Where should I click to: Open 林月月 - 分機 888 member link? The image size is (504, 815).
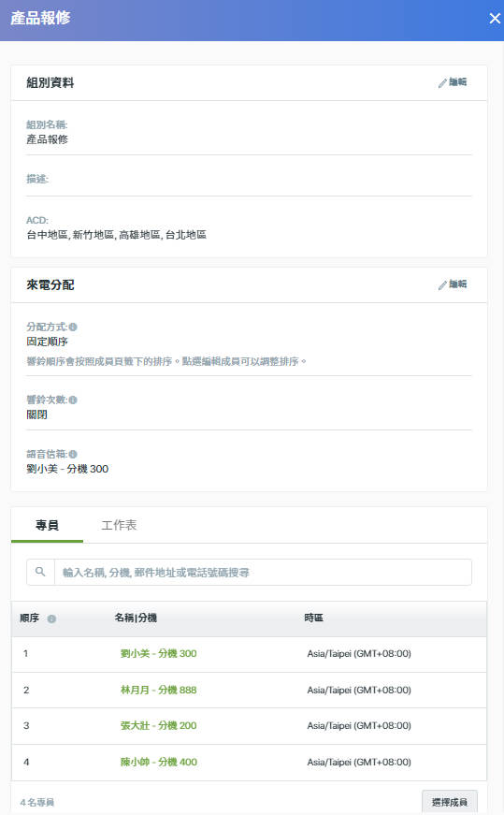(158, 690)
